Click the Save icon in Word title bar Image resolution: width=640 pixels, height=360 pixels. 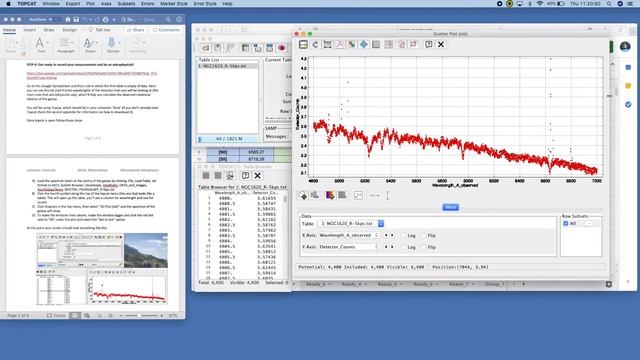76,19
